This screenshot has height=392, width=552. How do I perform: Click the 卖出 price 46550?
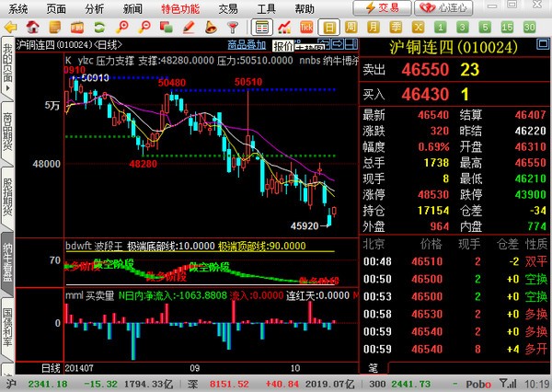pyautogui.click(x=425, y=69)
